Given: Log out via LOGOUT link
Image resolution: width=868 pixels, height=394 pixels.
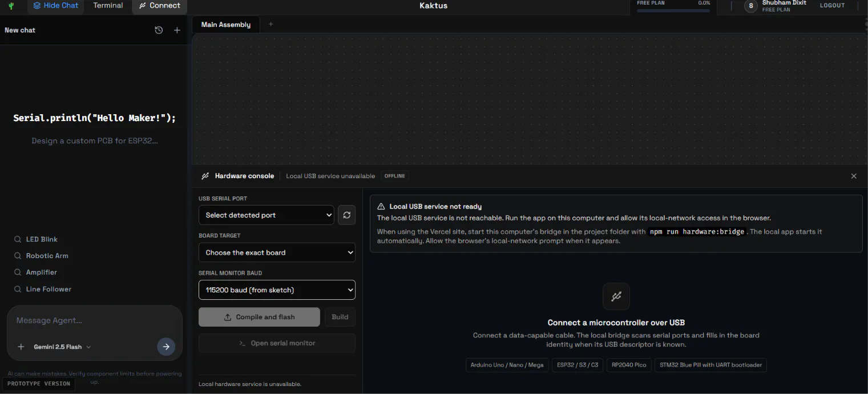Looking at the screenshot, I should [x=832, y=6].
